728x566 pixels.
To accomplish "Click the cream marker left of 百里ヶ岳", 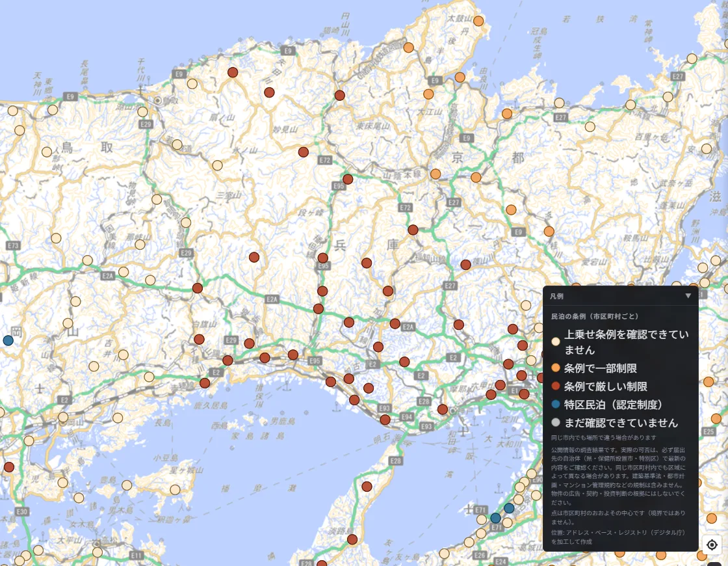I will [590, 126].
